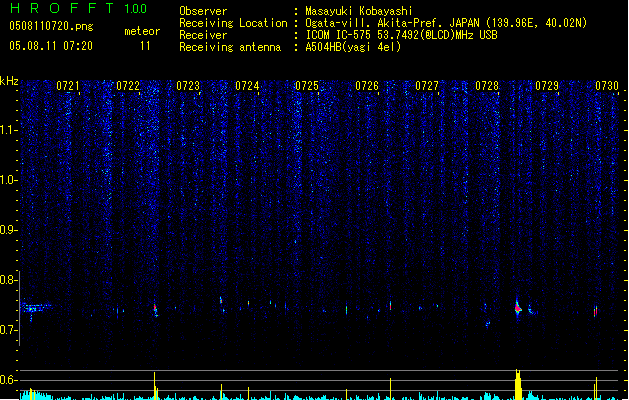Click the 0721 time marker
The image size is (629, 400).
click(x=68, y=86)
